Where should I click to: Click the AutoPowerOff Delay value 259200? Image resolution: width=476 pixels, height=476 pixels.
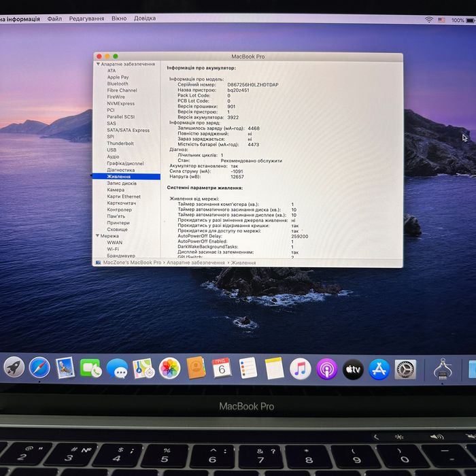tap(300, 236)
